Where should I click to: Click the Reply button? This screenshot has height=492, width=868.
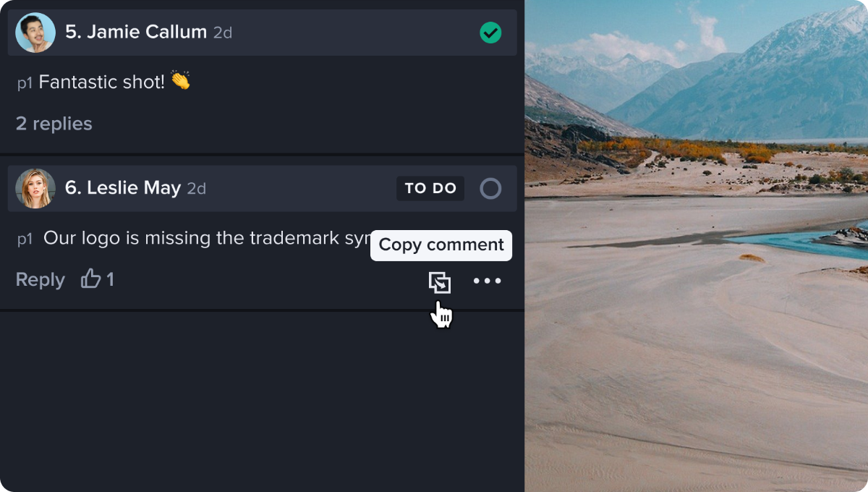(41, 280)
